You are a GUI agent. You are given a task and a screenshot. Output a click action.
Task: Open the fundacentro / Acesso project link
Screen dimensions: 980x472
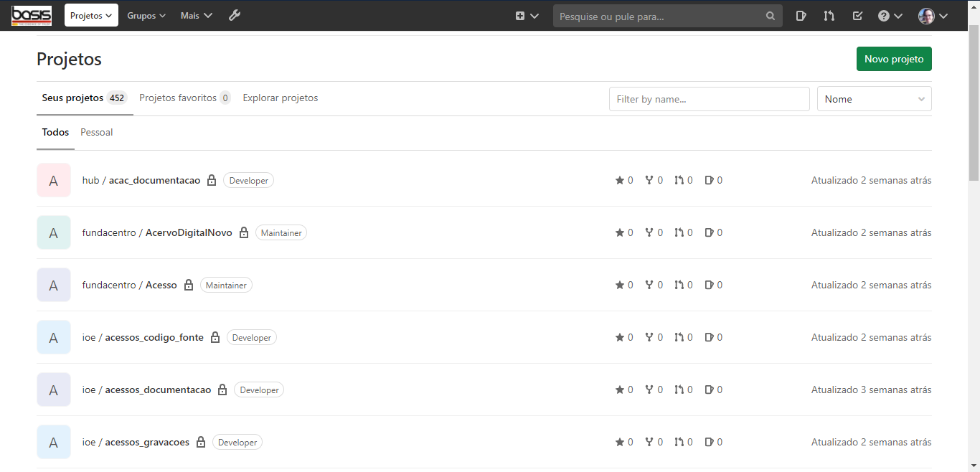(x=129, y=285)
